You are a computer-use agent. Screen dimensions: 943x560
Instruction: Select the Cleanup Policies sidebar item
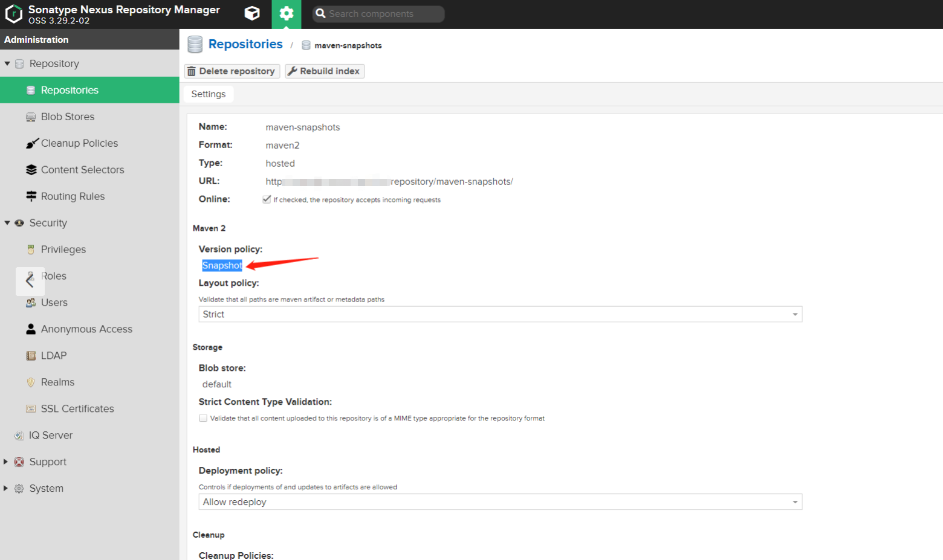pos(79,143)
